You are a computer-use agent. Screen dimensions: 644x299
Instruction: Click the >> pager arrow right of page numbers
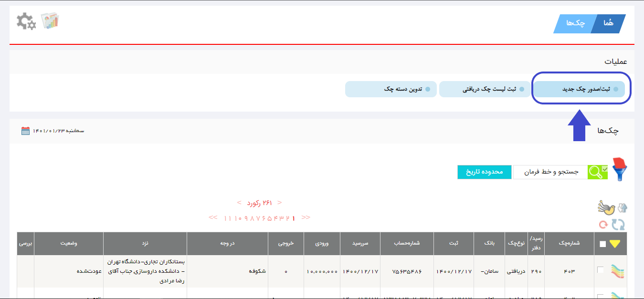click(x=306, y=217)
